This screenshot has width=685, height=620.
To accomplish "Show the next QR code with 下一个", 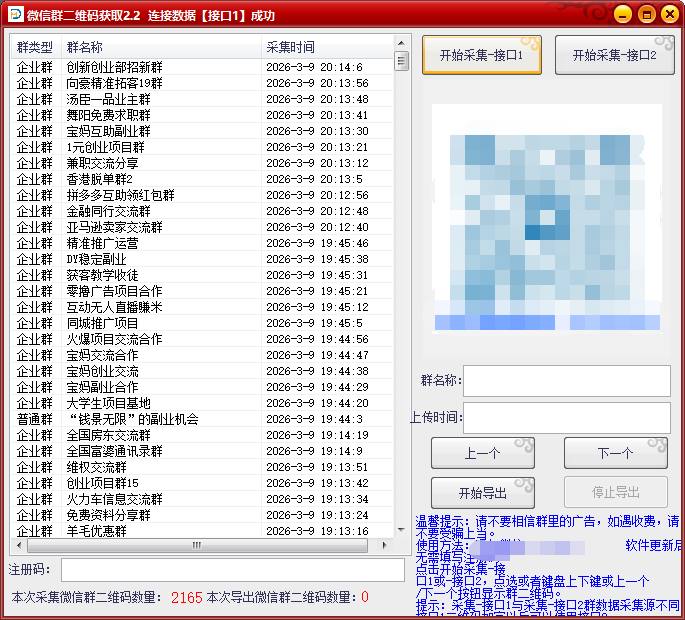I will (x=615, y=453).
